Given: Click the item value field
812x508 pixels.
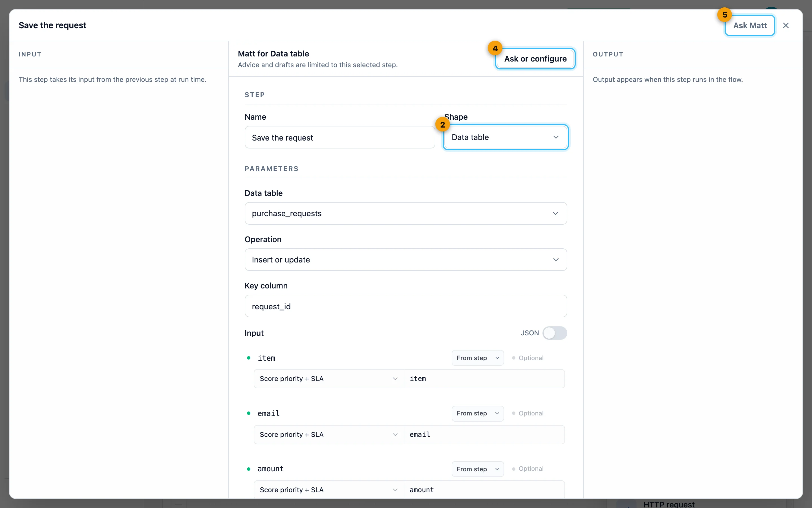Looking at the screenshot, I should click(484, 379).
